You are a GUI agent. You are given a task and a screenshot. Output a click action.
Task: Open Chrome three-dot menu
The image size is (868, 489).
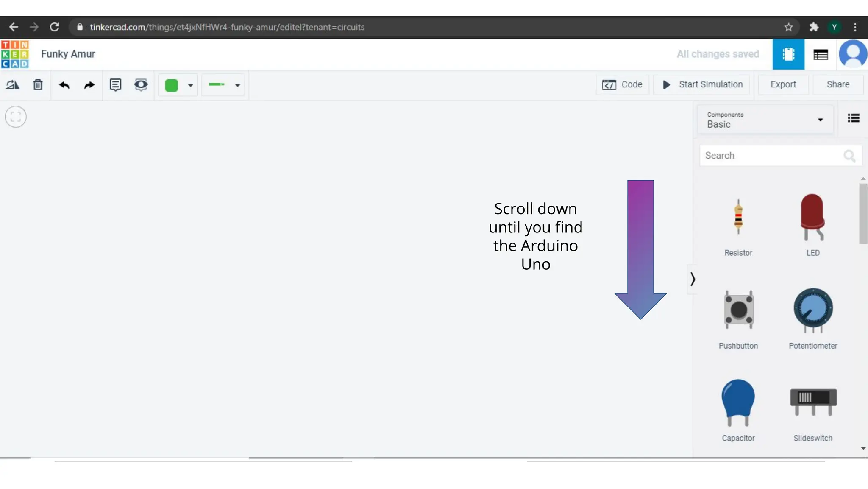pos(855,27)
